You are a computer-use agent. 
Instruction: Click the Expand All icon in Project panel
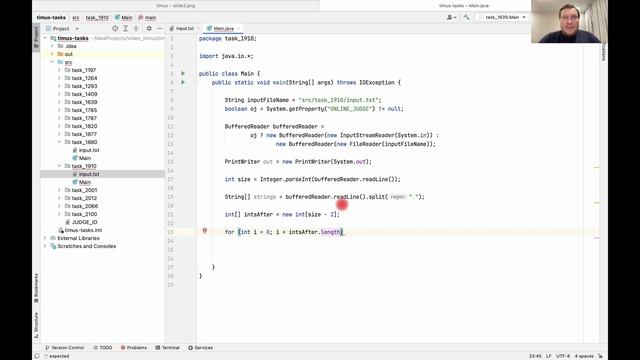(125, 29)
